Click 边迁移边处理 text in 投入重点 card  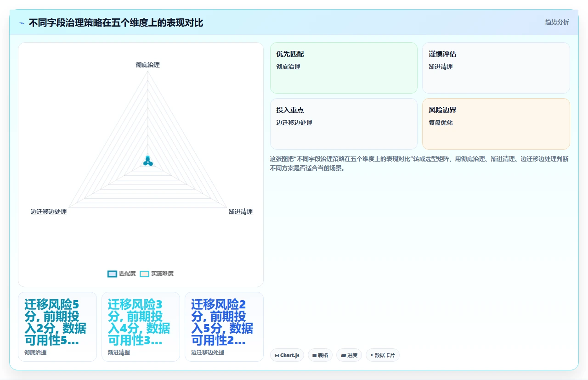click(294, 123)
